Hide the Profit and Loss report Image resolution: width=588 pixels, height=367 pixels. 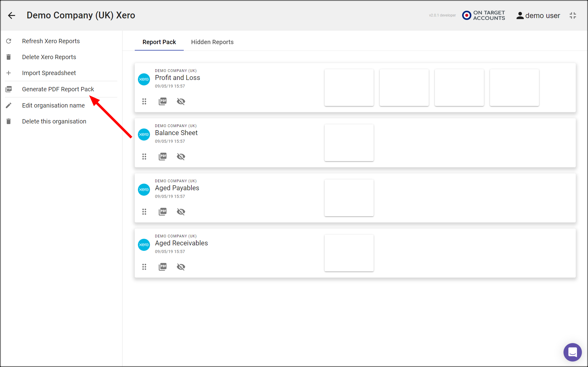(181, 101)
